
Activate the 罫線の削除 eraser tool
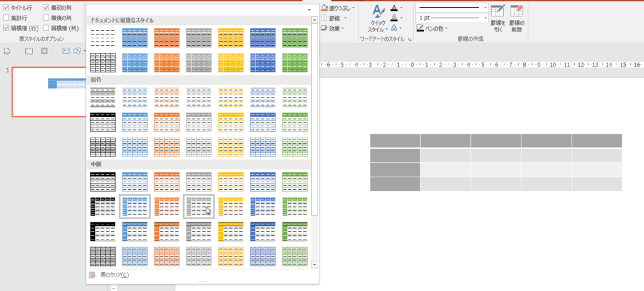pyautogui.click(x=517, y=19)
